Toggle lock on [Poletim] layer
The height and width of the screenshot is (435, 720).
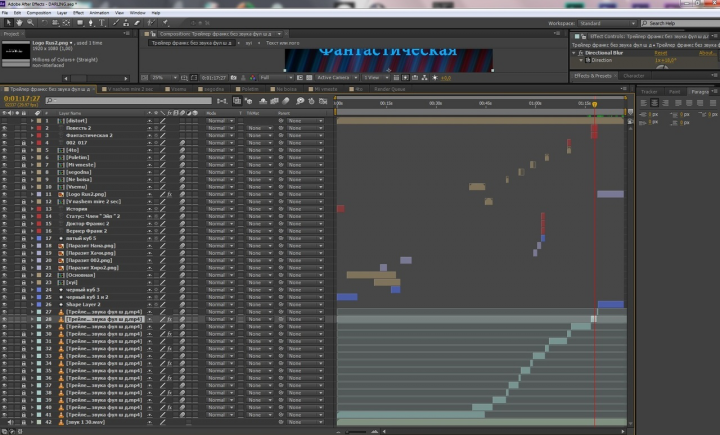coord(23,158)
